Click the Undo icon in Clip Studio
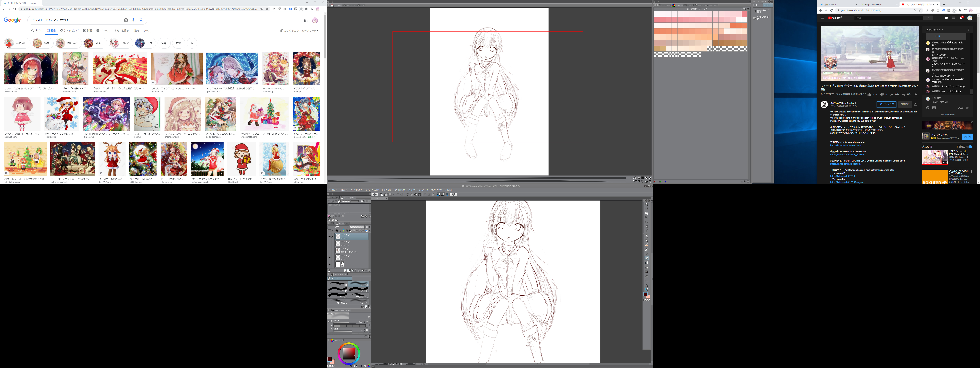Viewport: 980px width, 368px height. point(398,194)
